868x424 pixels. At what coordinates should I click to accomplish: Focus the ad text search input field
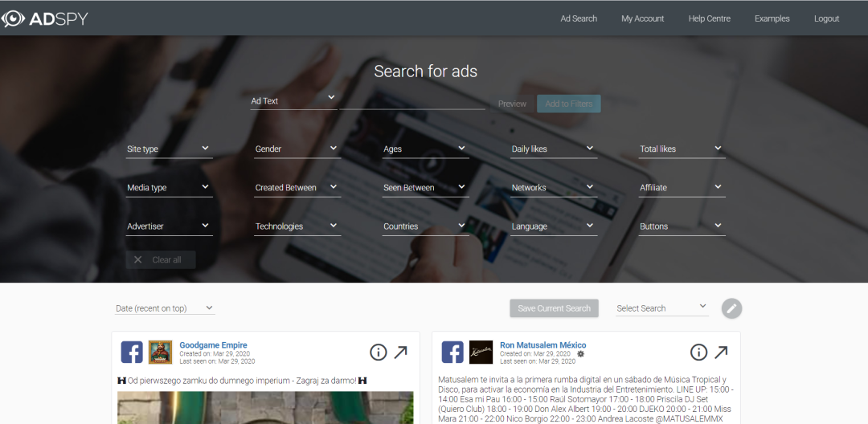click(412, 101)
